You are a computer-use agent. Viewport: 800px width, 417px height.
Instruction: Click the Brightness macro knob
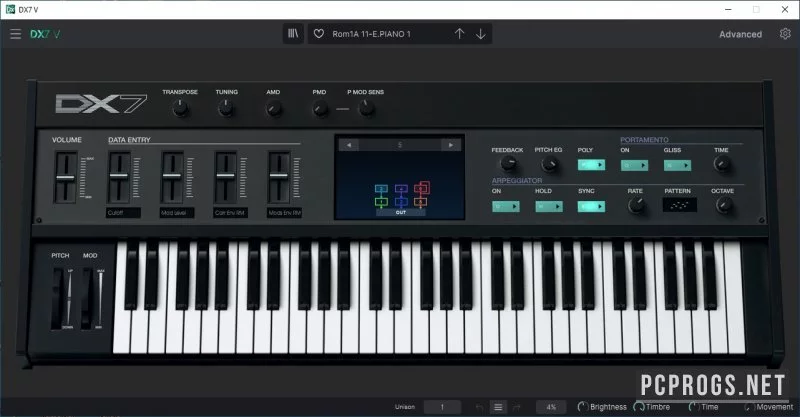click(x=582, y=407)
